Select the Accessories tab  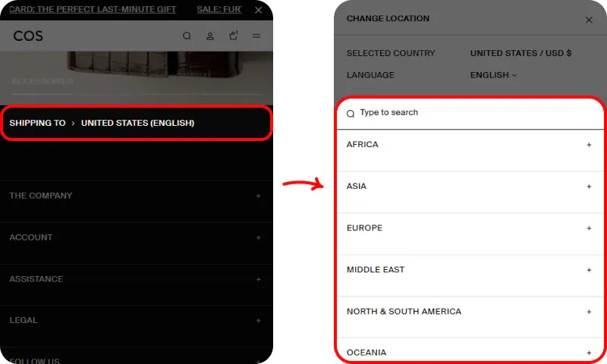(x=41, y=81)
